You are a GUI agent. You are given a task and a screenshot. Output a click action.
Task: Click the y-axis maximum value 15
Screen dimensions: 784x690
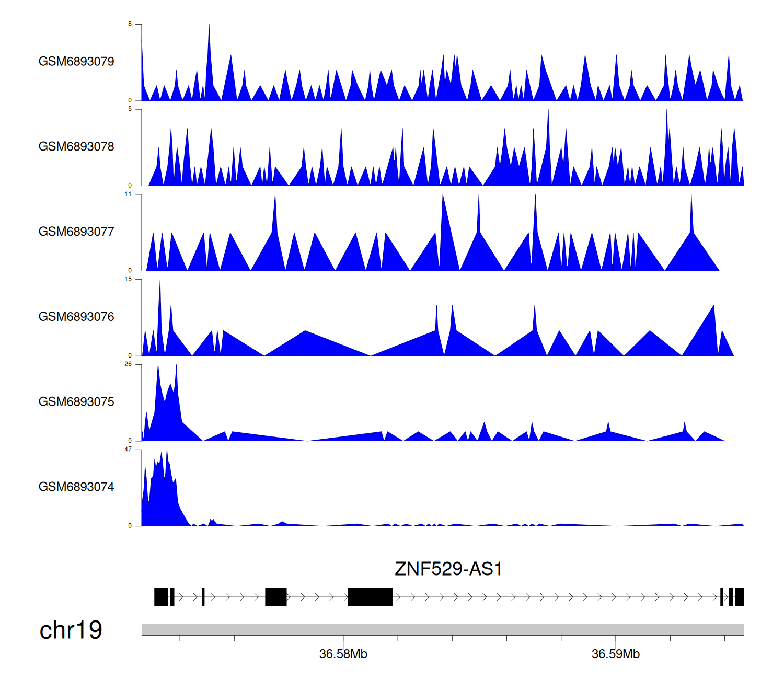click(128, 279)
